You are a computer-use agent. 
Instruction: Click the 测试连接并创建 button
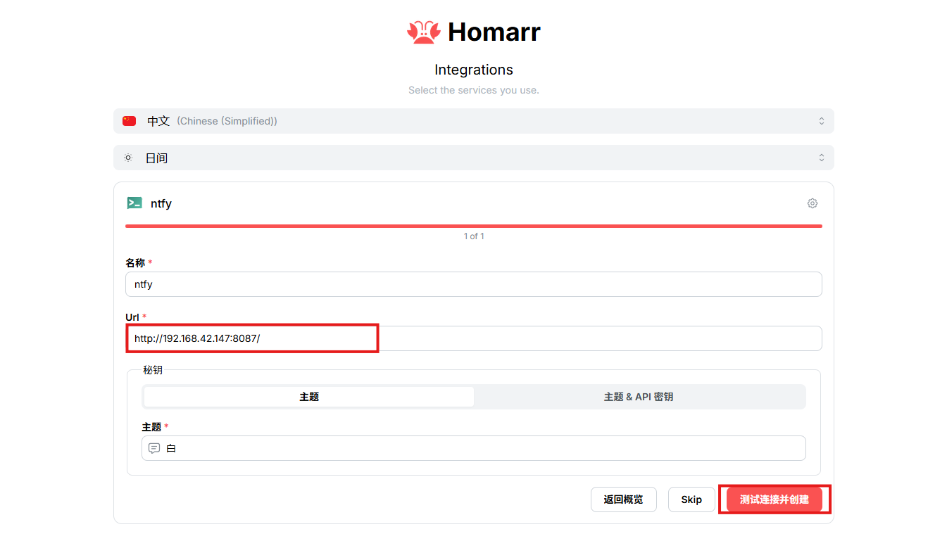click(x=774, y=499)
